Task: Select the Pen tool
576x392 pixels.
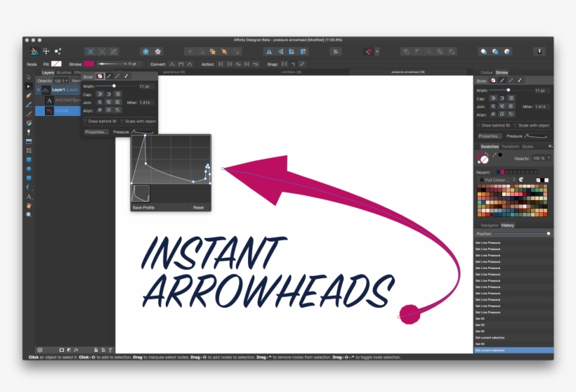Action: [x=29, y=96]
